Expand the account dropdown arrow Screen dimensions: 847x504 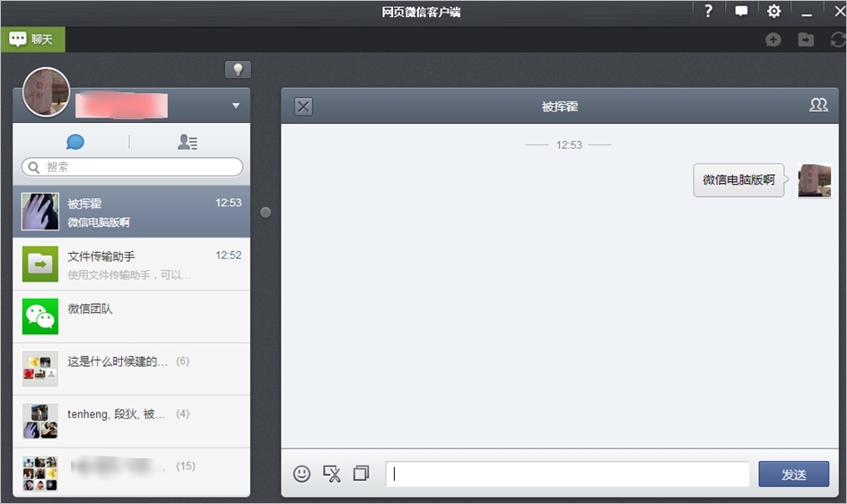(x=235, y=106)
